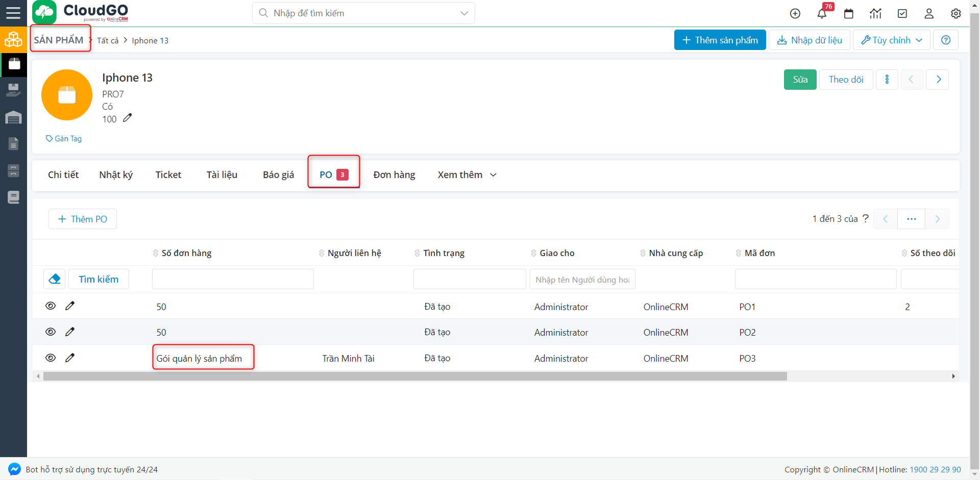Image resolution: width=980 pixels, height=480 pixels.
Task: Open the hamburger menu in sidebar
Action: 13,13
